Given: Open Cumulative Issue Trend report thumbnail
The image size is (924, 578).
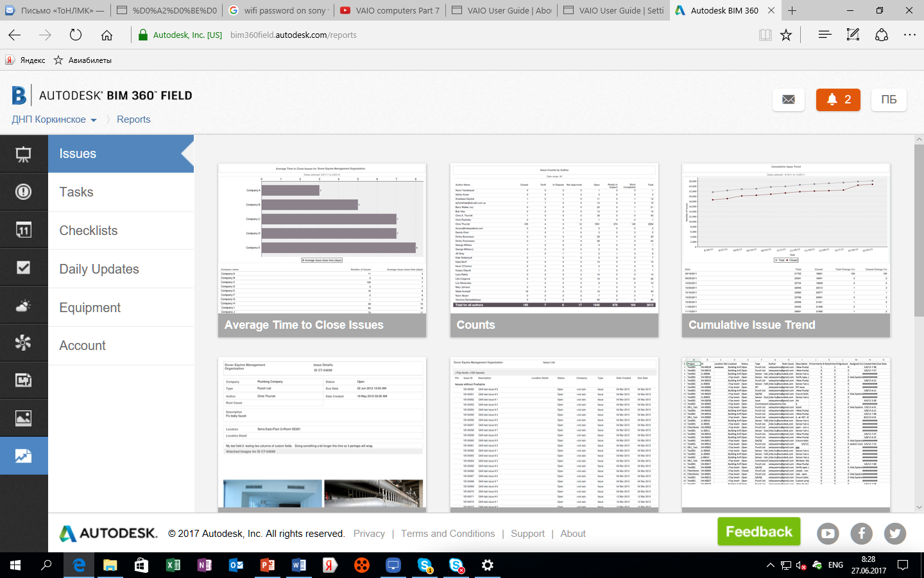Looking at the screenshot, I should 786,250.
